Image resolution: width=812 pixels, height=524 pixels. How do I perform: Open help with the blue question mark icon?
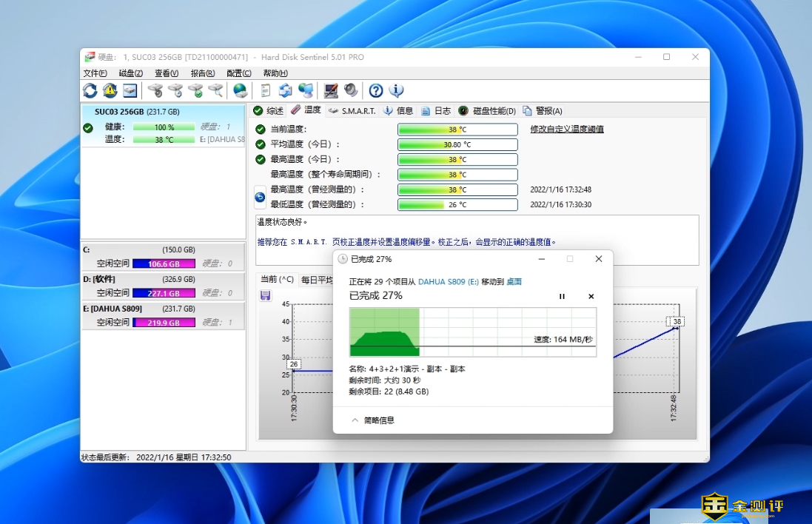tap(376, 90)
